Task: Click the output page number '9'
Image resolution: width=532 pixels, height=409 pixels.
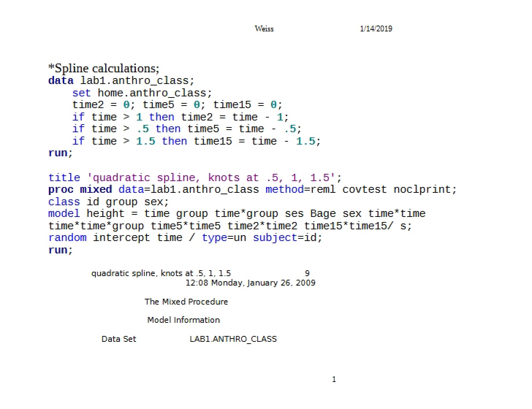Action: click(307, 273)
